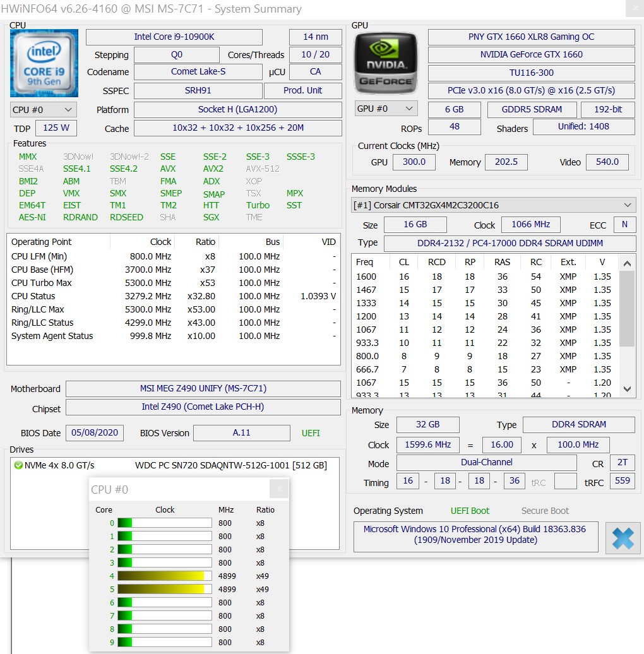Click the Core 4 clock bar

pyautogui.click(x=165, y=576)
